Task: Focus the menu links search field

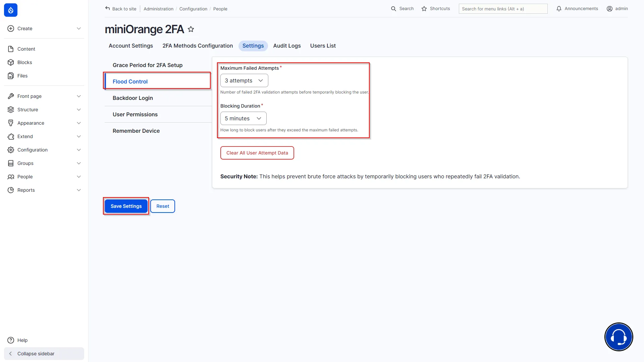Action: (503, 9)
